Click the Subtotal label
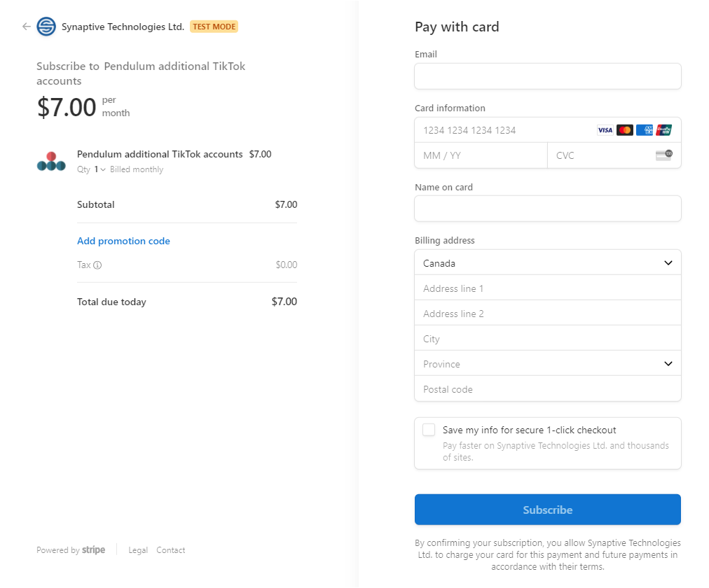This screenshot has height=588, width=709. tap(96, 204)
